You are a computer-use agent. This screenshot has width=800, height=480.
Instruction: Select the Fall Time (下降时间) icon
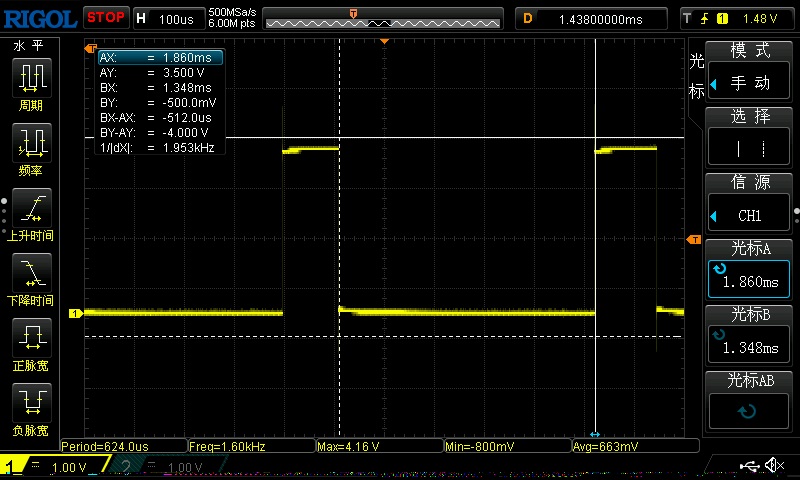(32, 272)
